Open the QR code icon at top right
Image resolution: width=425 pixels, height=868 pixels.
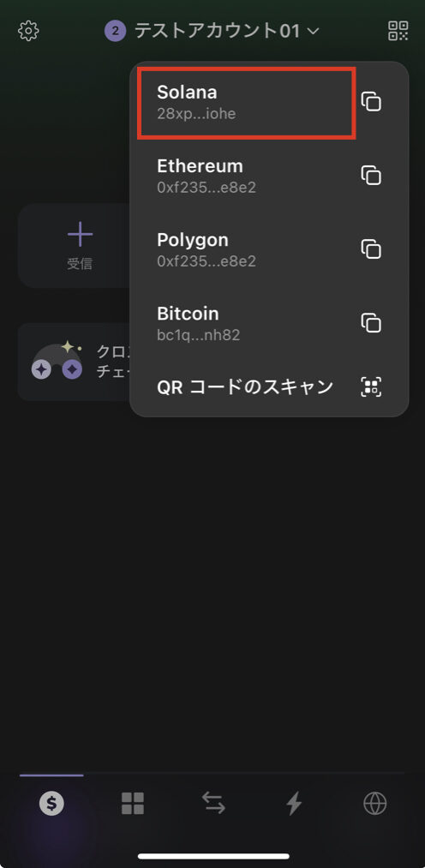(398, 31)
